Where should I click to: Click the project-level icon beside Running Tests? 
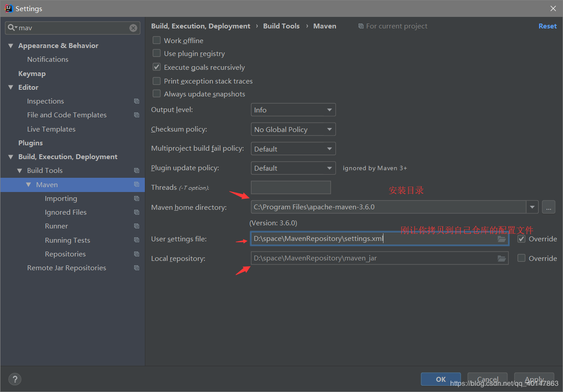[x=136, y=240]
